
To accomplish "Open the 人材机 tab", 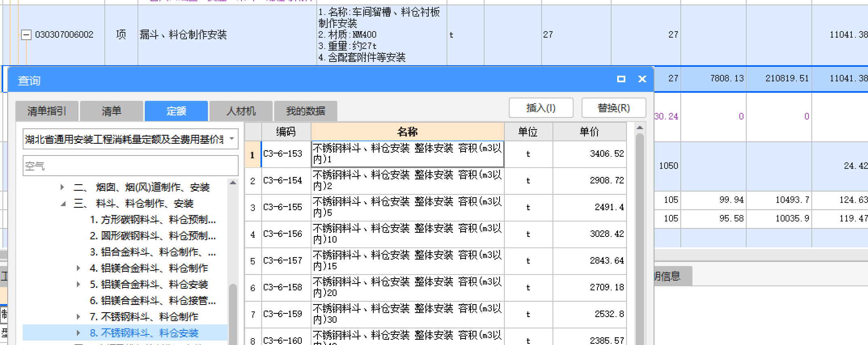I will [241, 111].
